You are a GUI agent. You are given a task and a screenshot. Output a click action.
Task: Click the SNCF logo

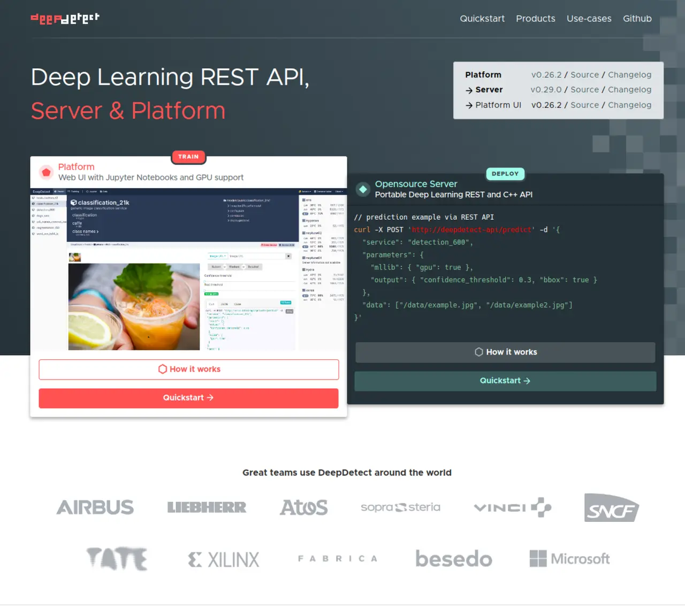click(x=612, y=507)
